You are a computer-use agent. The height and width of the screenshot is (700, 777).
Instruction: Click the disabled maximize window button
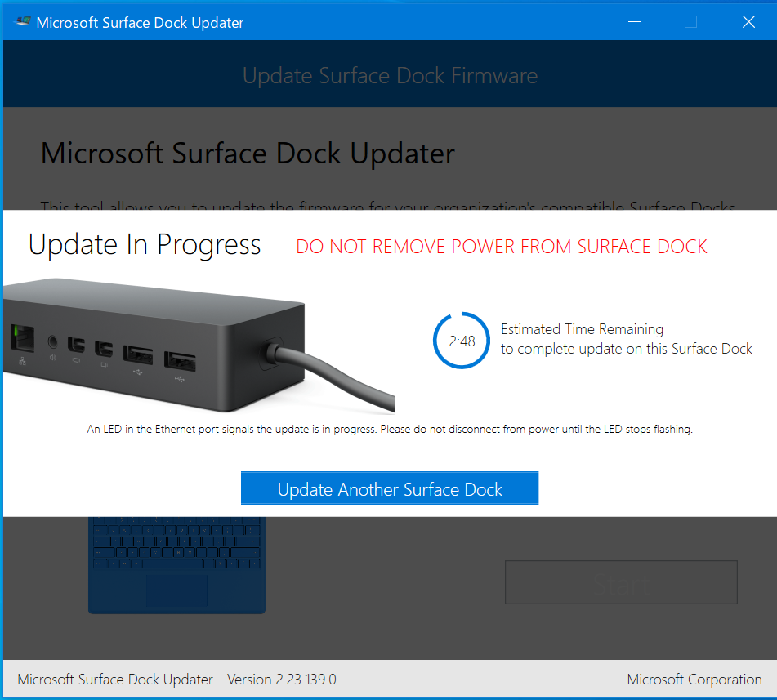pyautogui.click(x=690, y=22)
